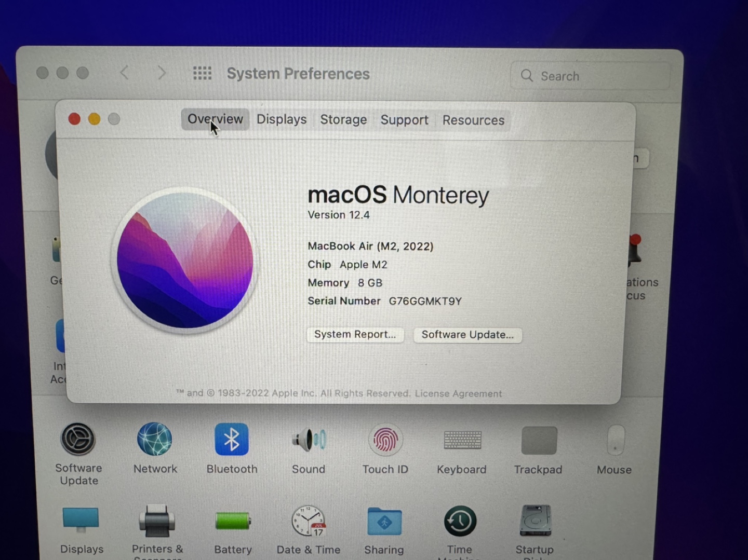
Task: Open Date & Time preferences
Action: point(309,521)
